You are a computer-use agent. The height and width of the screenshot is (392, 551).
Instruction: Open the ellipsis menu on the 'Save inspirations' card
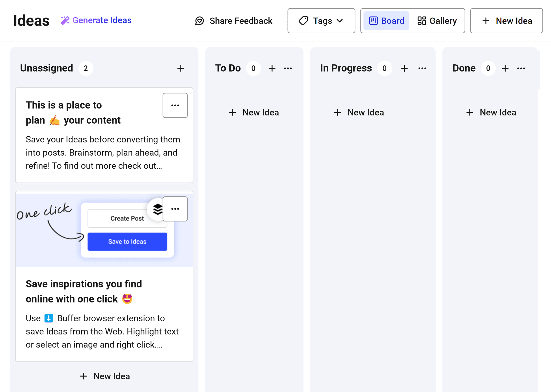click(x=175, y=209)
